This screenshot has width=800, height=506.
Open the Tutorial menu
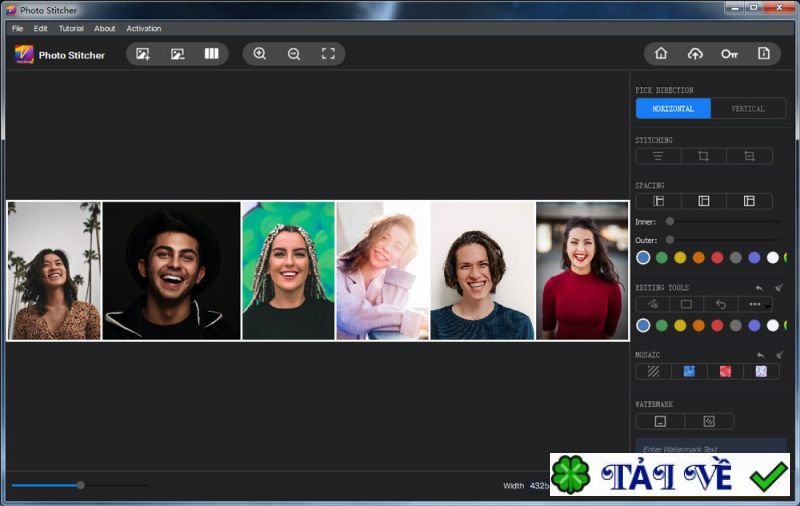point(71,28)
